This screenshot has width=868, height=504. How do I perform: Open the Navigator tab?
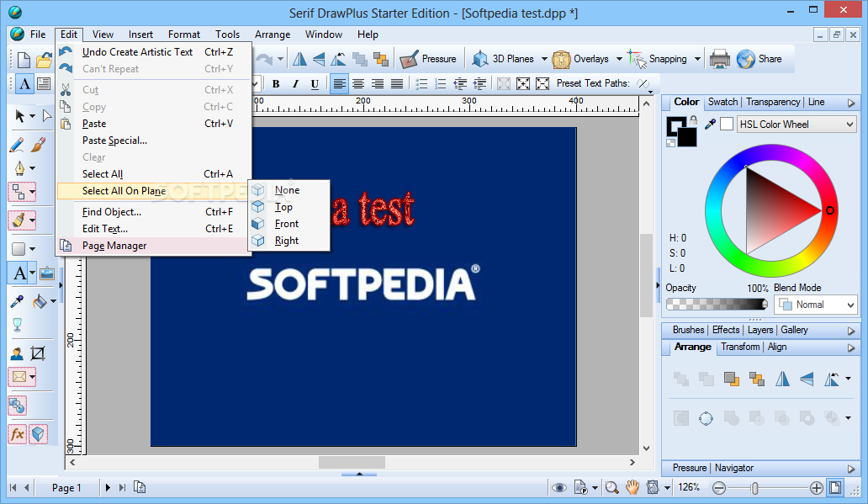(x=733, y=468)
